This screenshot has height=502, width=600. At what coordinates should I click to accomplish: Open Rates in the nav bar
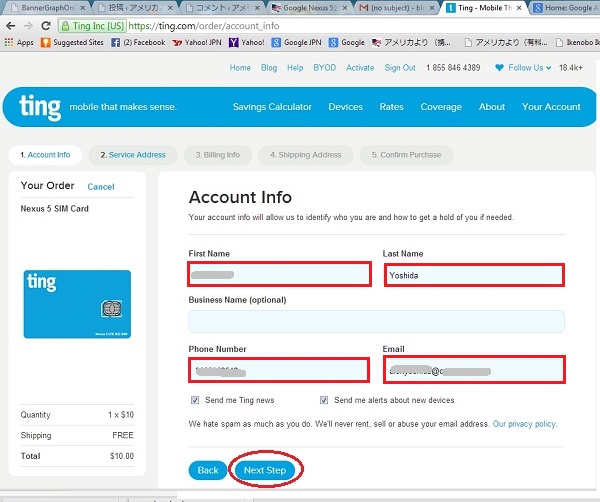click(x=391, y=107)
